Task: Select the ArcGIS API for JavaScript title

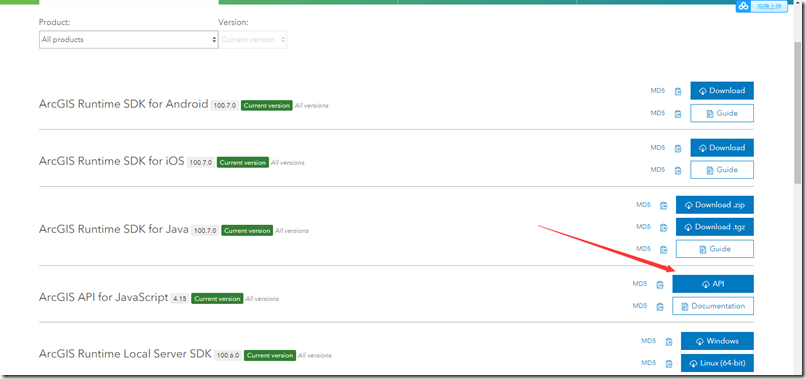Action: 104,298
